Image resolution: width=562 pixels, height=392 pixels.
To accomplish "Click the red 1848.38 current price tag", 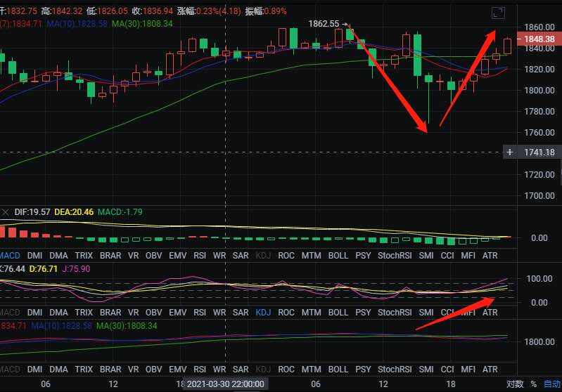I will [539, 39].
